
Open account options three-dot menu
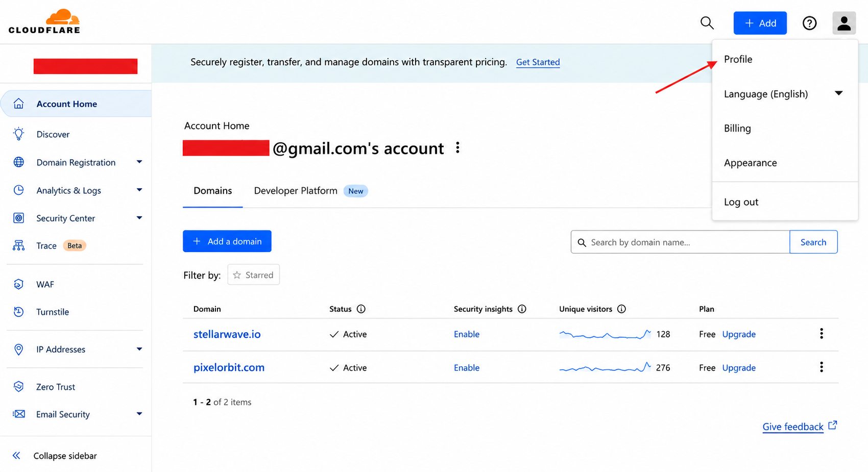[x=457, y=148]
